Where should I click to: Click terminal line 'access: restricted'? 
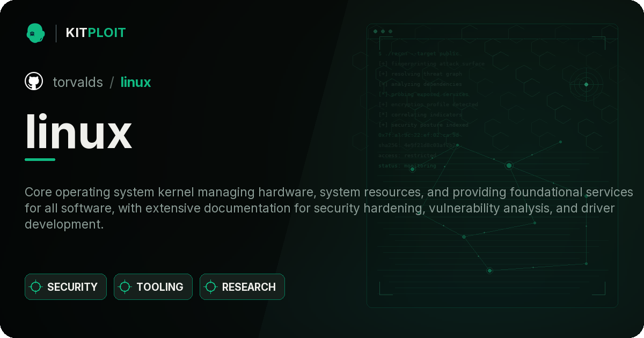click(x=407, y=156)
